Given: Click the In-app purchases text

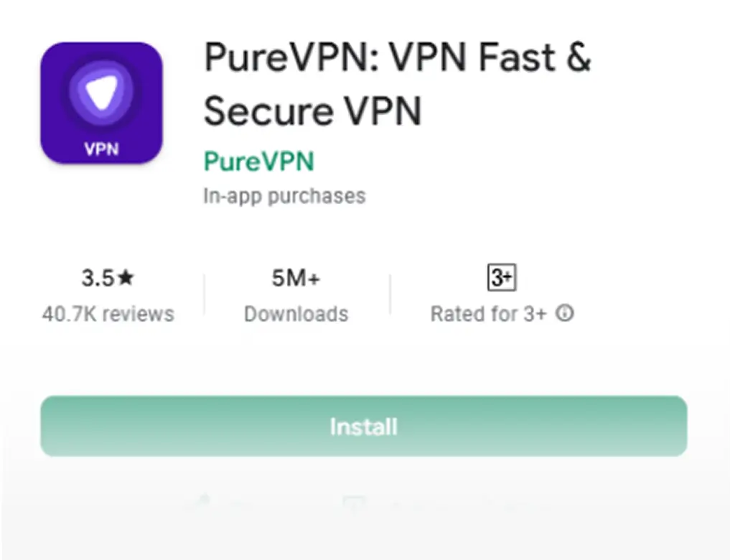Looking at the screenshot, I should pos(284,196).
